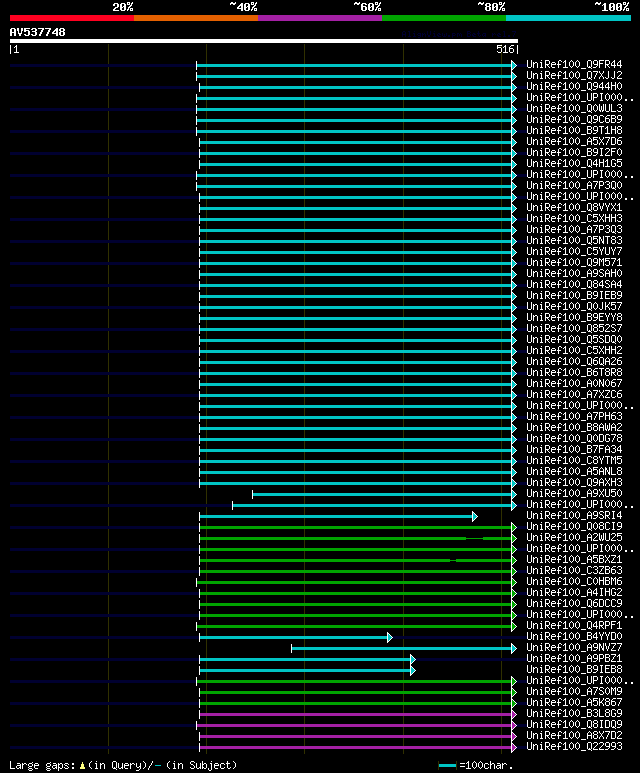Select the UniRef100_Q4RPF1 label

point(574,625)
